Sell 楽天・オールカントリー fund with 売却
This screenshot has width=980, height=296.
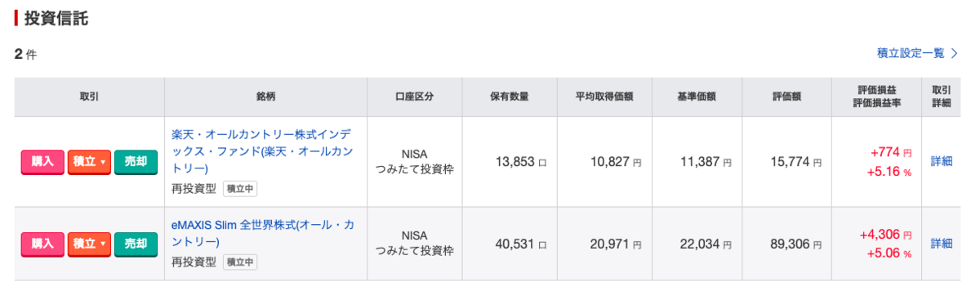136,162
